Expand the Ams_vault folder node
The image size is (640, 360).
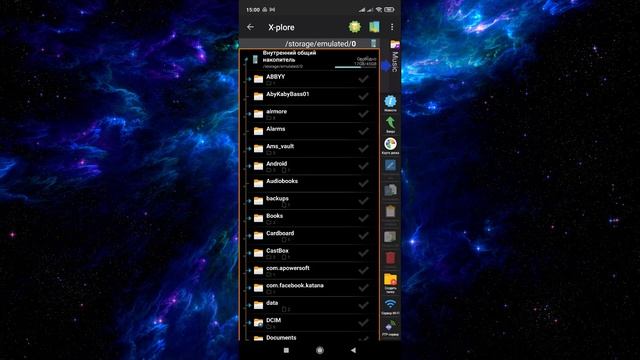249,149
